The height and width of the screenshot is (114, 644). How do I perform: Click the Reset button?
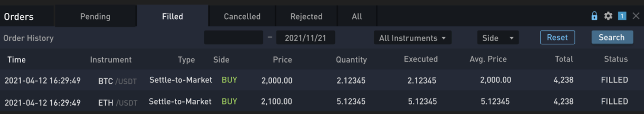pos(558,37)
